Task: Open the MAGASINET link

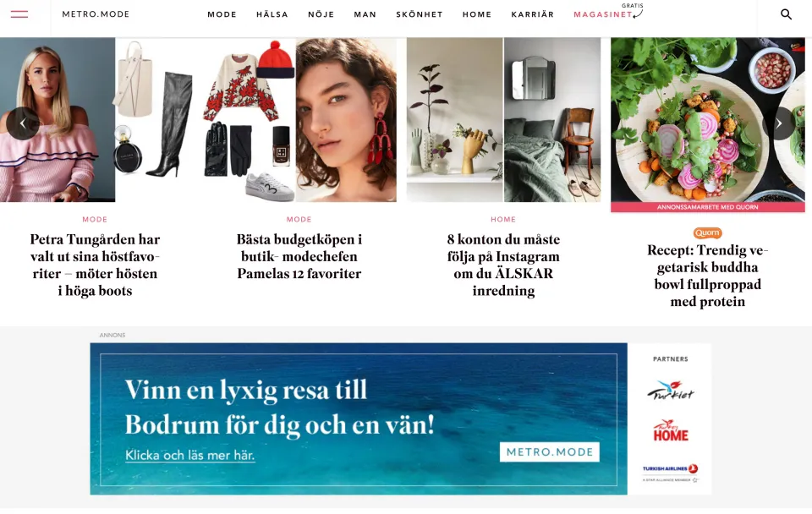Action: coord(603,14)
